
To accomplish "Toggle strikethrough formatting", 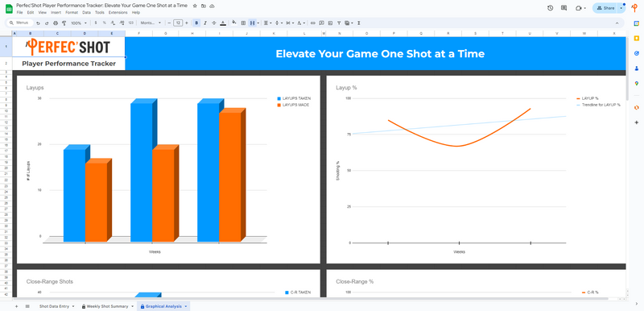I will 214,23.
